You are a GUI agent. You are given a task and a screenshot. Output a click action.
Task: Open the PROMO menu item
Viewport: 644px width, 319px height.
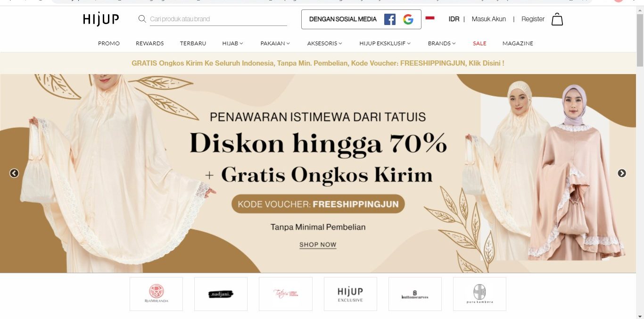109,43
